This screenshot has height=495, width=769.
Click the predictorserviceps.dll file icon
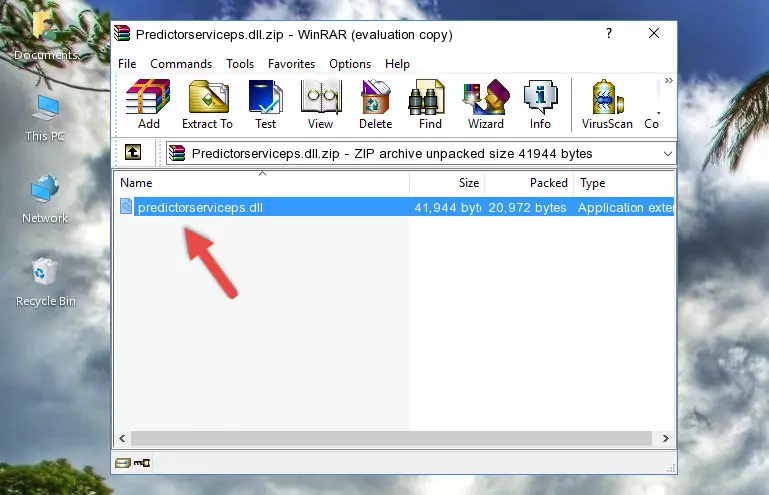[x=126, y=207]
